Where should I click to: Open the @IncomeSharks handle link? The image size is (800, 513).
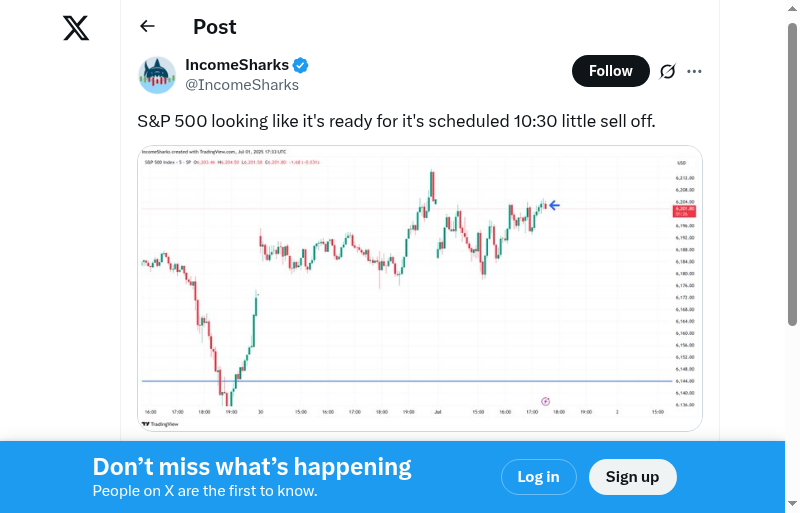coord(242,85)
